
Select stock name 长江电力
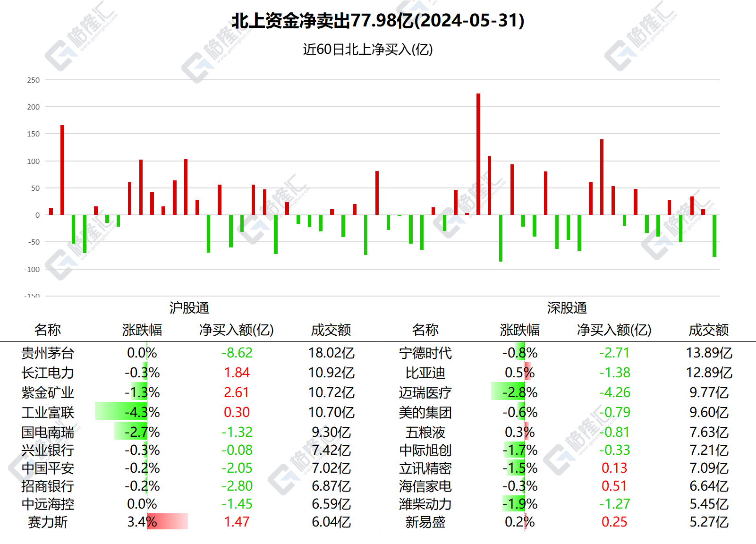(x=48, y=373)
